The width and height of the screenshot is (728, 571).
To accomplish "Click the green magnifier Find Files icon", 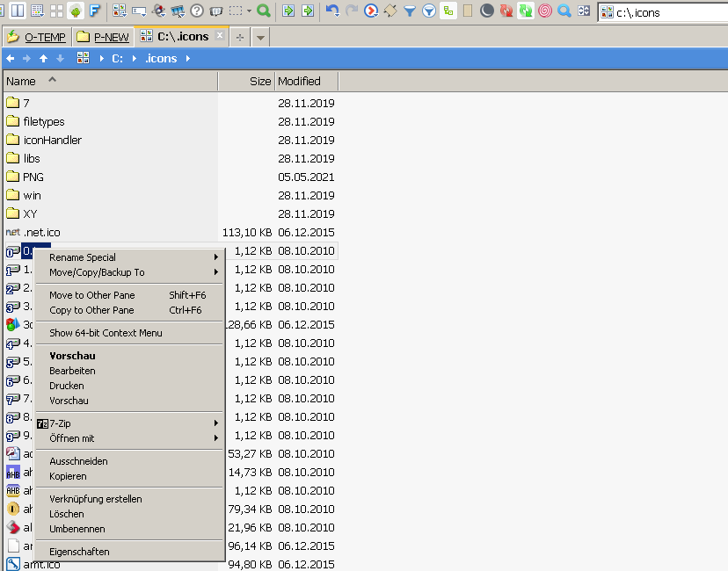I will click(x=263, y=11).
